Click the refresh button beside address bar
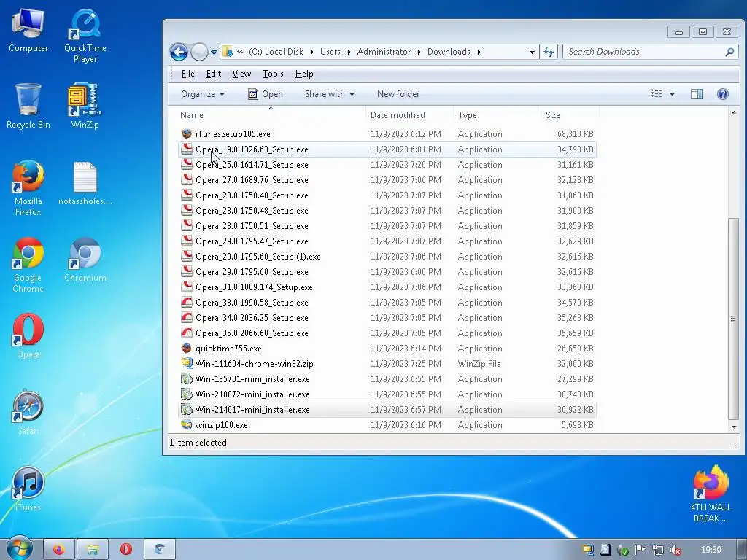747x560 pixels. point(549,52)
